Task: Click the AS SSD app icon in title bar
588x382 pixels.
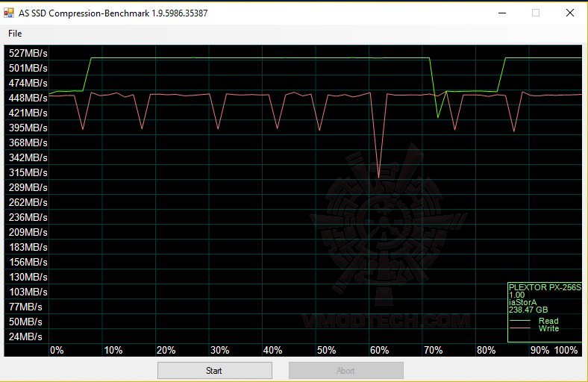Action: pos(9,13)
